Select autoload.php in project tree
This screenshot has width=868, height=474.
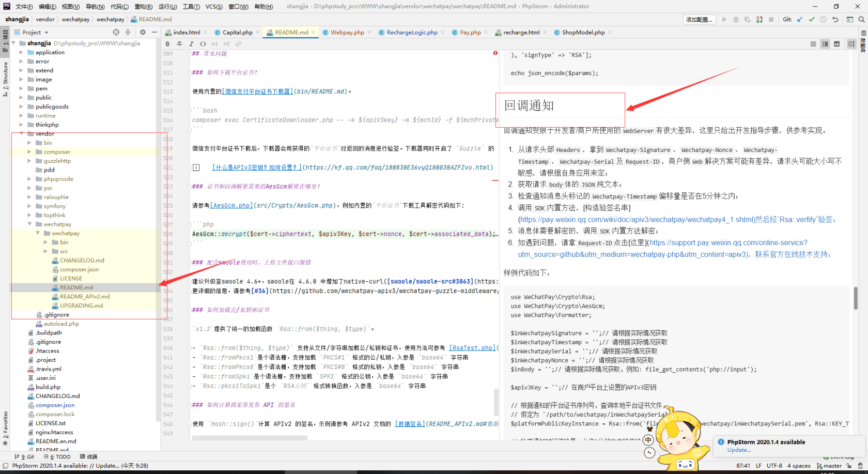point(61,324)
